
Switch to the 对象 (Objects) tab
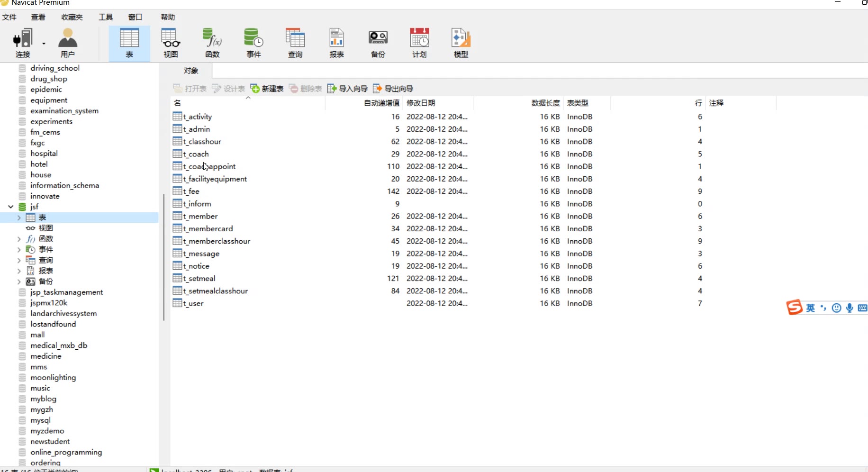(191, 71)
